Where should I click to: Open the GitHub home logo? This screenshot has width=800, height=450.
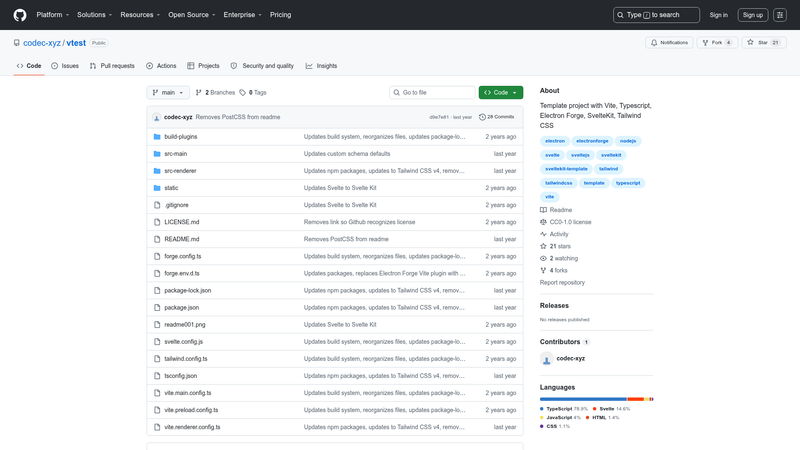click(x=20, y=15)
